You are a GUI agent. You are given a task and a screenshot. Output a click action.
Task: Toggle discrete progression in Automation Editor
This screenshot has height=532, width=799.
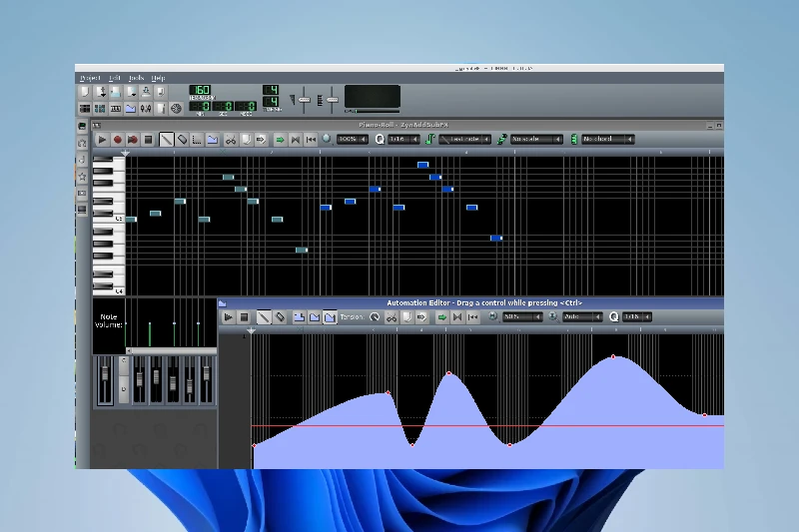point(299,317)
